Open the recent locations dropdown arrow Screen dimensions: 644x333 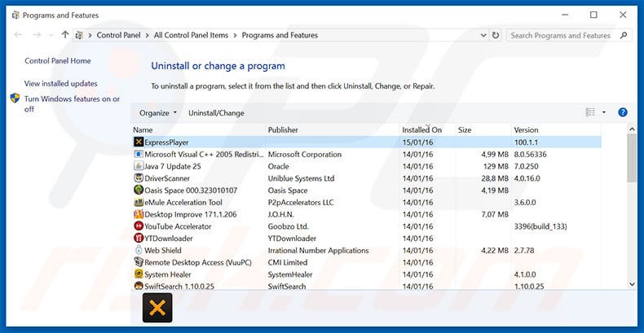click(51, 35)
